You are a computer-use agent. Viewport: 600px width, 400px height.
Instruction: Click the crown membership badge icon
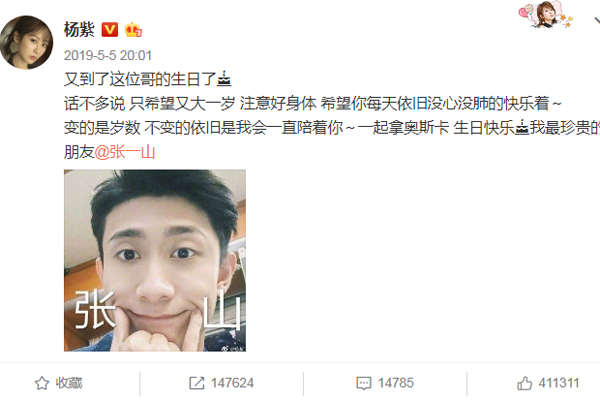(133, 29)
